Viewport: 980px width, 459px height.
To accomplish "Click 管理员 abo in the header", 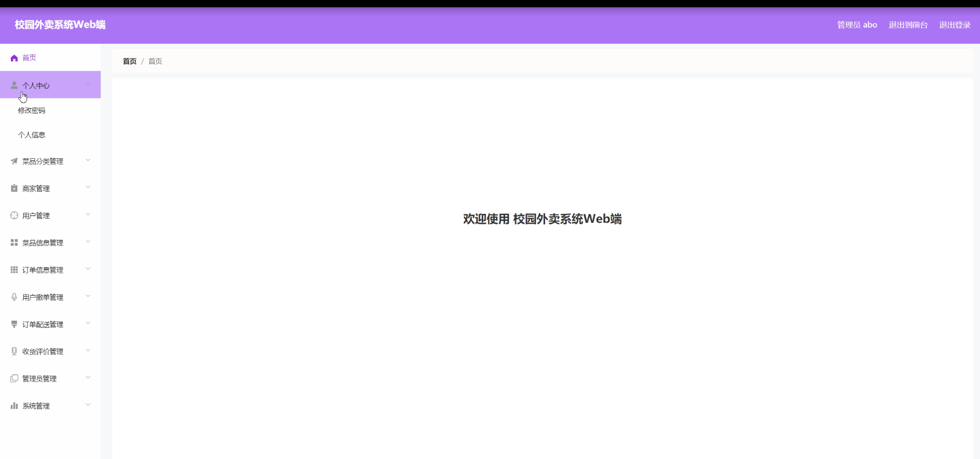I will (857, 25).
